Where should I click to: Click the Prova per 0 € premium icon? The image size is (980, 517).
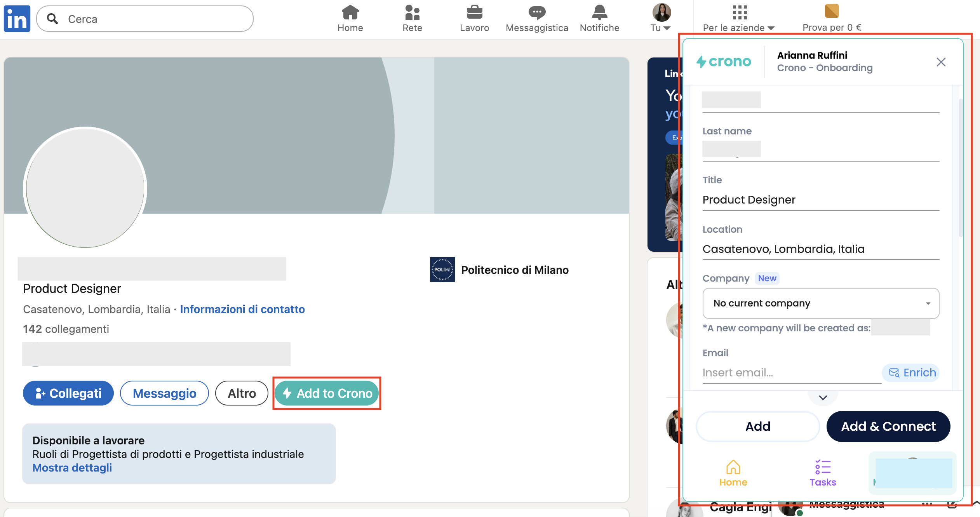tap(832, 11)
